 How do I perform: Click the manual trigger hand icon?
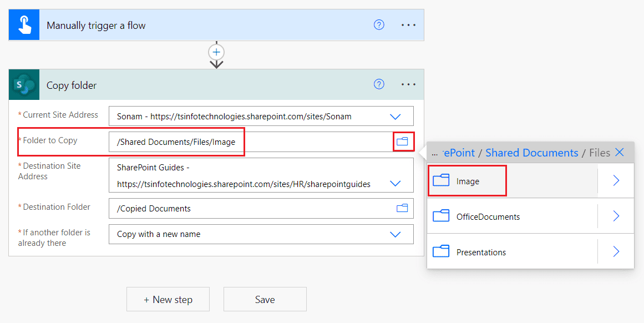[x=23, y=24]
